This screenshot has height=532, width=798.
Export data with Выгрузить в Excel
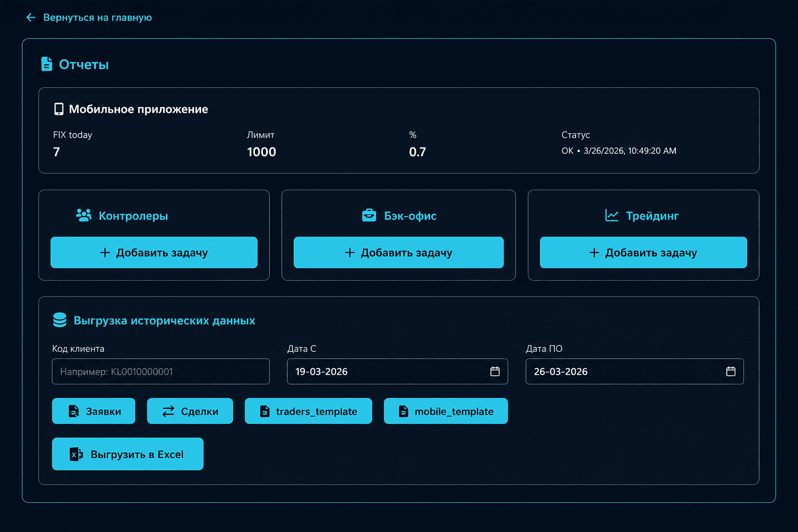128,454
